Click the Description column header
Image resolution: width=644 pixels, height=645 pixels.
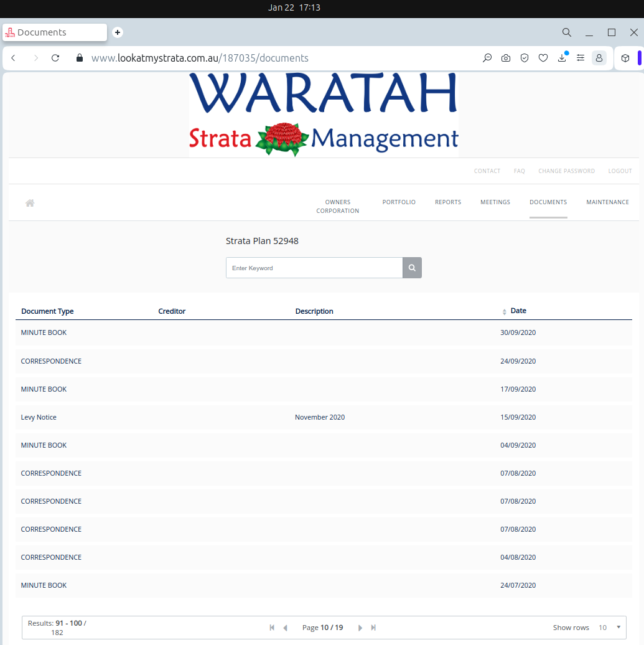coord(314,311)
